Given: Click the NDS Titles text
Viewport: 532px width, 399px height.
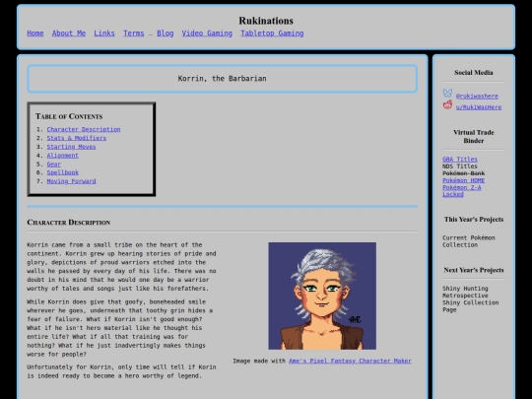Looking at the screenshot, I should click(460, 166).
